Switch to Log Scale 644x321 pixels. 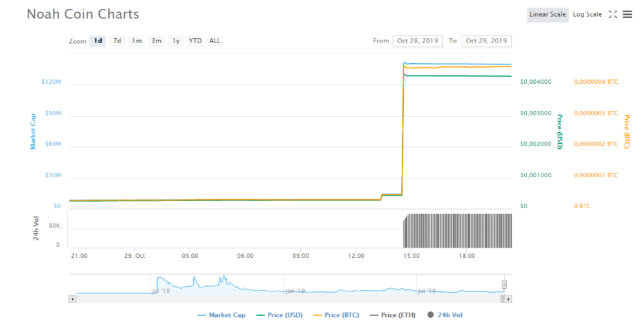(587, 14)
